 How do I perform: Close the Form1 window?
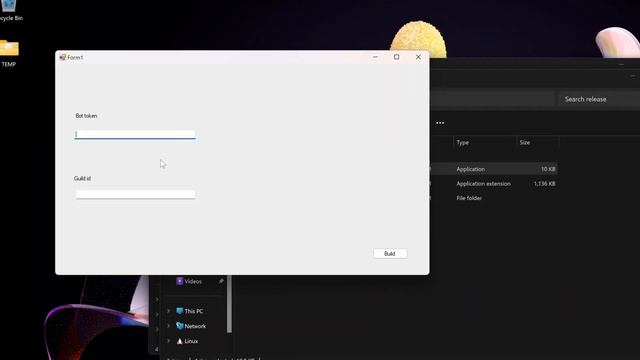pyautogui.click(x=418, y=57)
